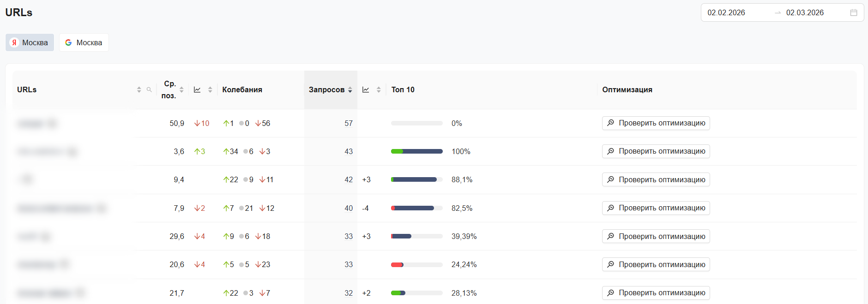Click chart icon after Запросов column

pos(366,89)
